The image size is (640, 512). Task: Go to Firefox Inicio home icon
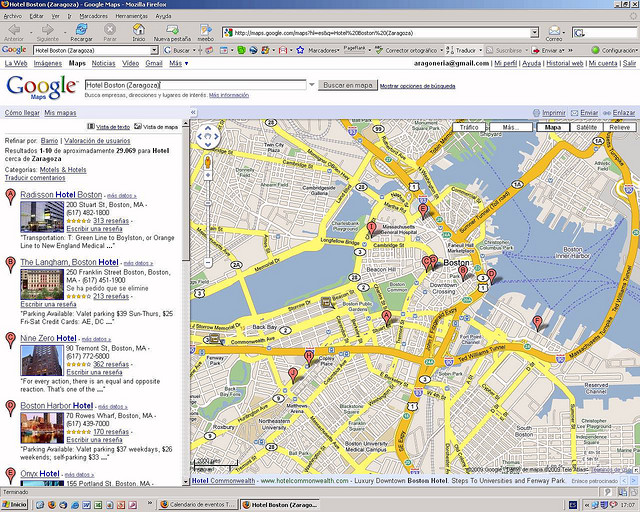[139, 29]
